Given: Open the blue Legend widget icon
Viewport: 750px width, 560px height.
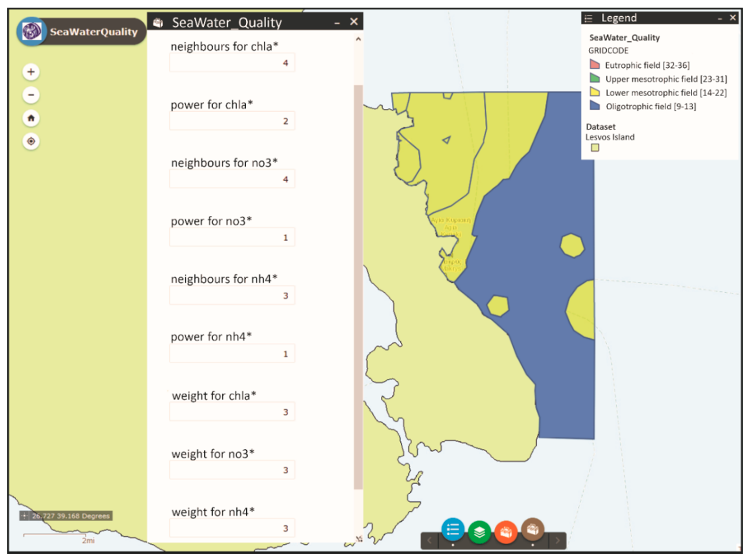Looking at the screenshot, I should tap(453, 529).
